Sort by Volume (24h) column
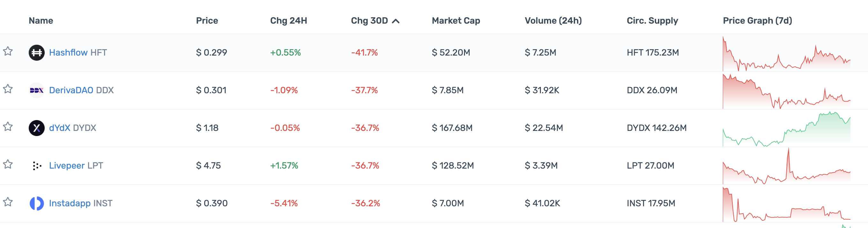868x228 pixels. coord(553,20)
